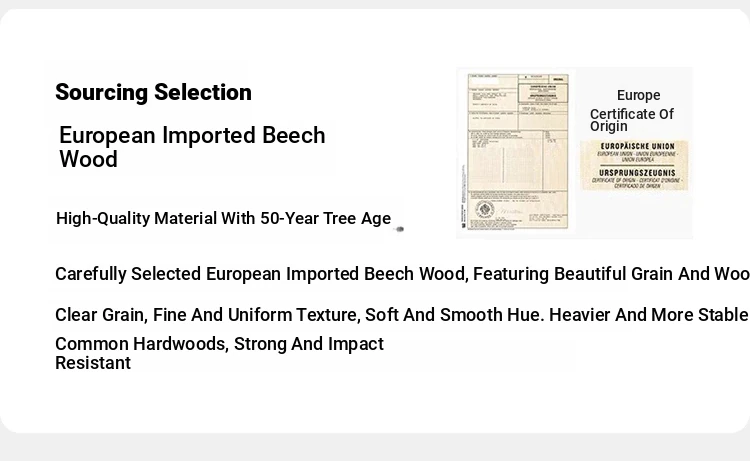The height and width of the screenshot is (461, 750).
Task: Click the Ursprungszeugnis title on the beige label
Action: point(637,173)
